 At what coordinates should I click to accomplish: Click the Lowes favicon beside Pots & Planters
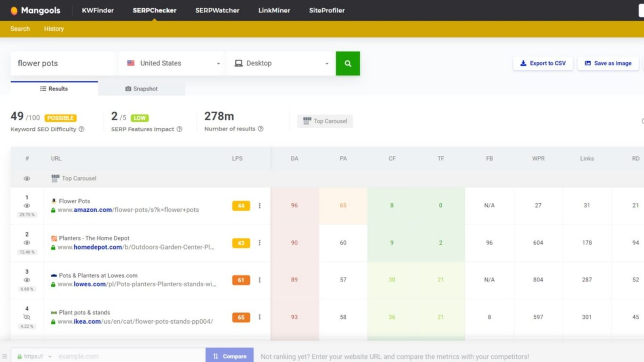pos(54,276)
